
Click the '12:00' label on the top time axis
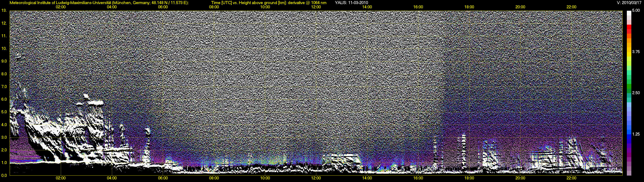tap(316, 7)
